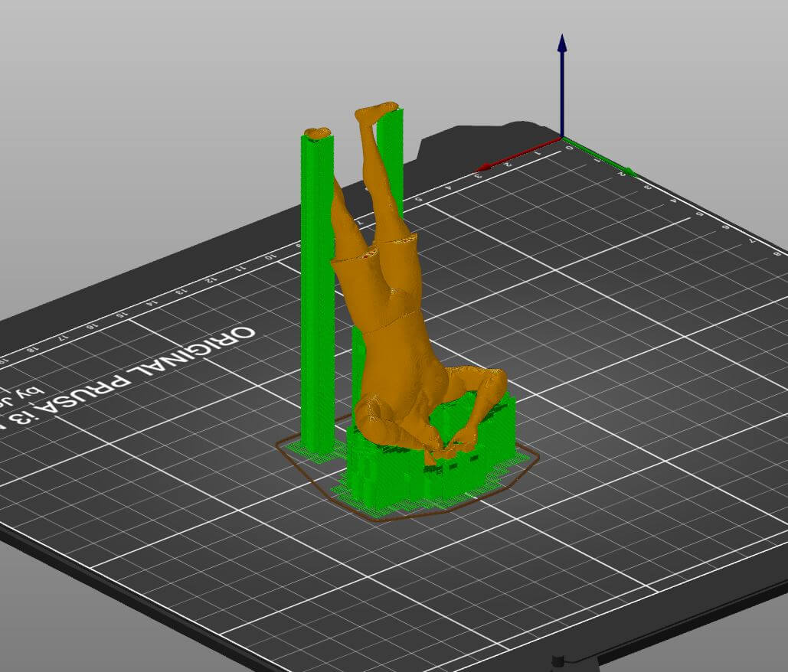Click grid label 10 on the bed edge
788x672 pixels.
coord(270,256)
